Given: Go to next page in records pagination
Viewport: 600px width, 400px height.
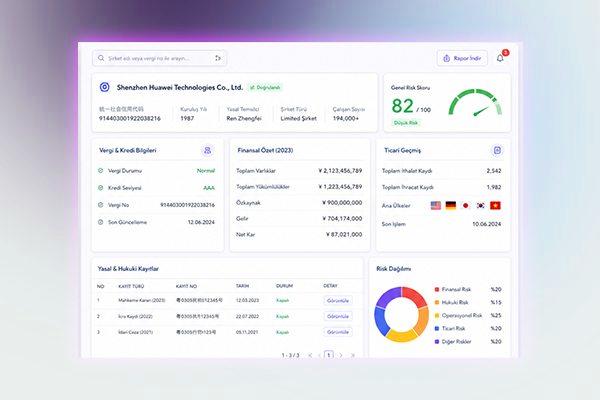Looking at the screenshot, I should [341, 355].
